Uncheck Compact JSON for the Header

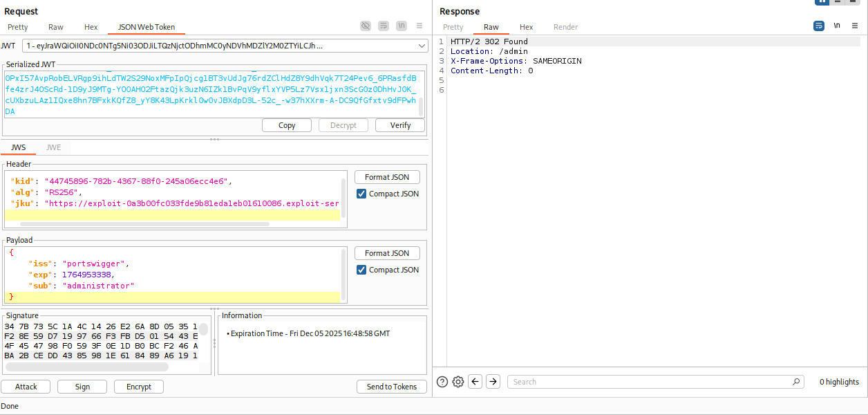click(x=361, y=194)
